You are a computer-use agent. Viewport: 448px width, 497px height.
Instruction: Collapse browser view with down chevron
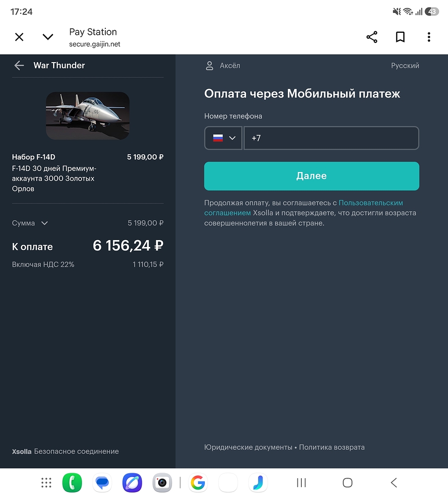tap(48, 37)
